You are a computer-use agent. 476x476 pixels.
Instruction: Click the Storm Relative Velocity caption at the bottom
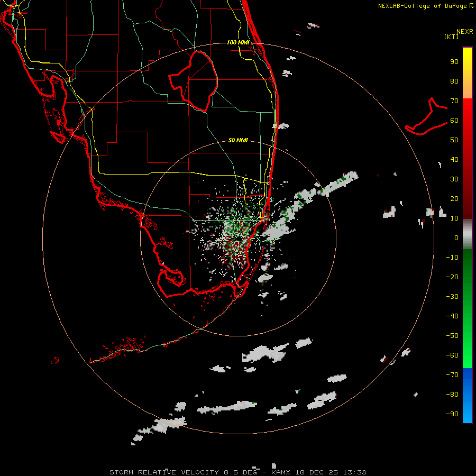click(237, 472)
